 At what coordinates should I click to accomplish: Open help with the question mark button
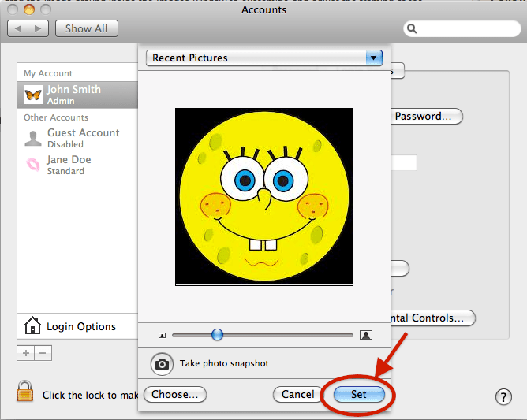[503, 397]
